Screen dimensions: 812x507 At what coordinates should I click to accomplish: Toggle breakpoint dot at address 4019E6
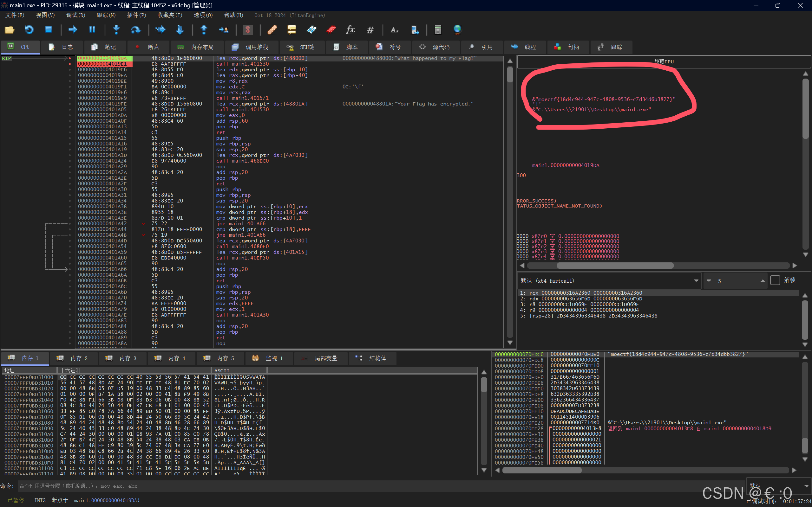[x=70, y=70]
